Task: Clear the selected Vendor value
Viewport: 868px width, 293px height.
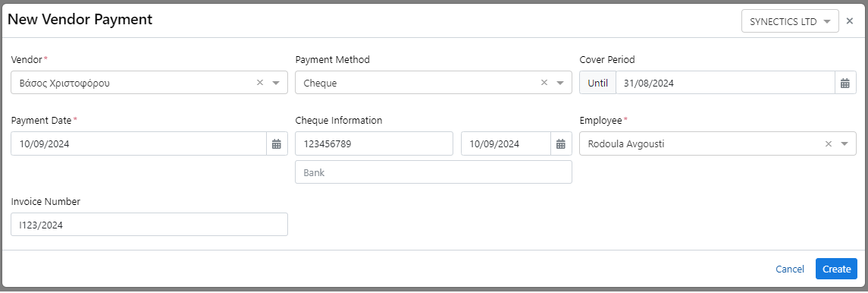Action: coord(259,83)
